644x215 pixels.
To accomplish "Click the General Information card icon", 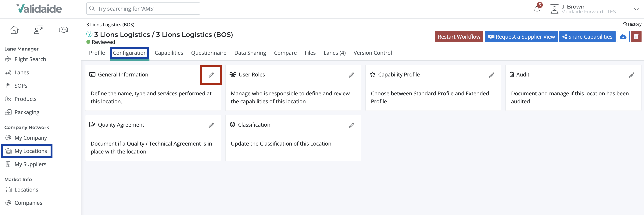I will 92,74.
